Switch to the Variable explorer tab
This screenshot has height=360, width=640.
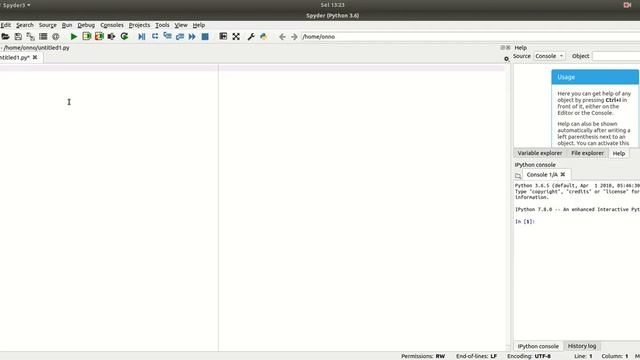(x=540, y=153)
